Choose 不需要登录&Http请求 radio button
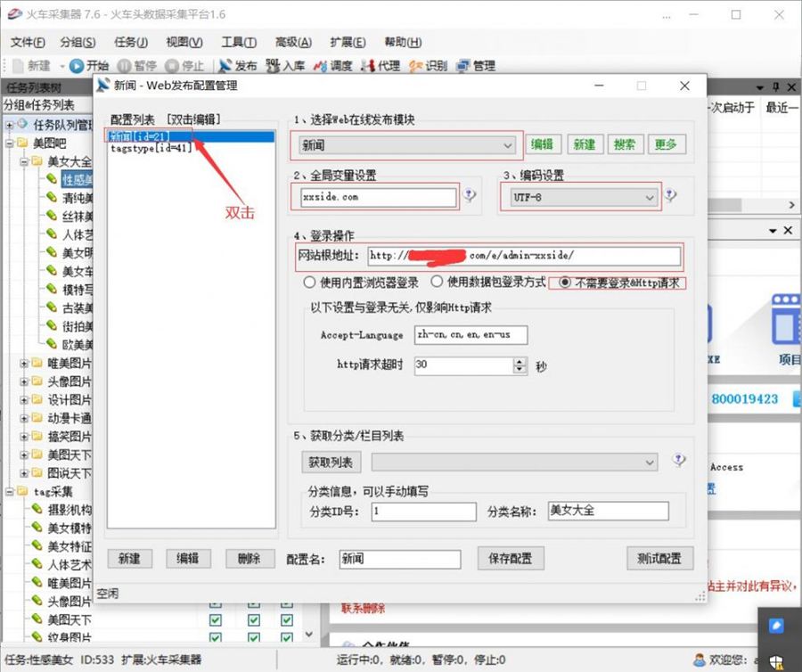This screenshot has width=802, height=672. (564, 283)
